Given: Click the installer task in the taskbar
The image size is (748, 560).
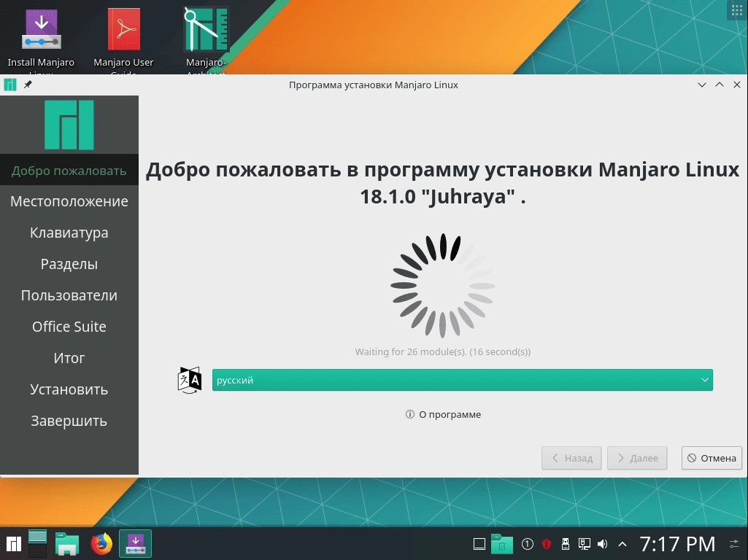Looking at the screenshot, I should pyautogui.click(x=136, y=544).
